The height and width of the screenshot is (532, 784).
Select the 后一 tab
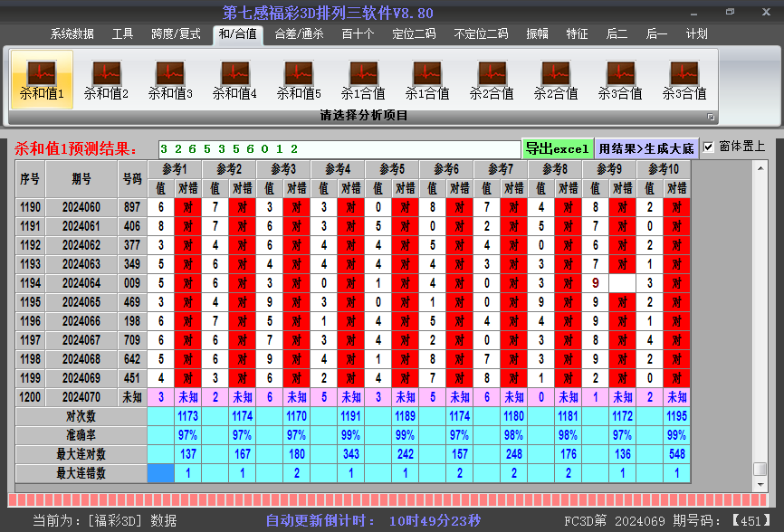coord(656,34)
